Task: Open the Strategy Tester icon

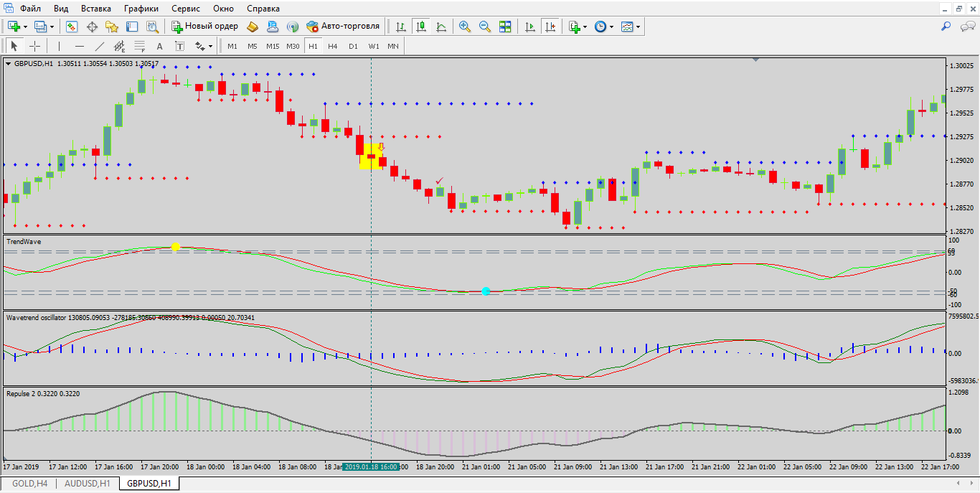Action: [152, 27]
